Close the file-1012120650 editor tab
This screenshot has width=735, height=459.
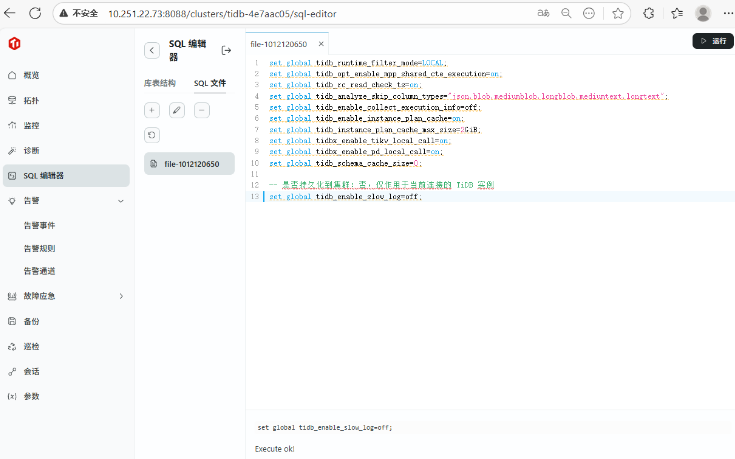[x=321, y=44]
